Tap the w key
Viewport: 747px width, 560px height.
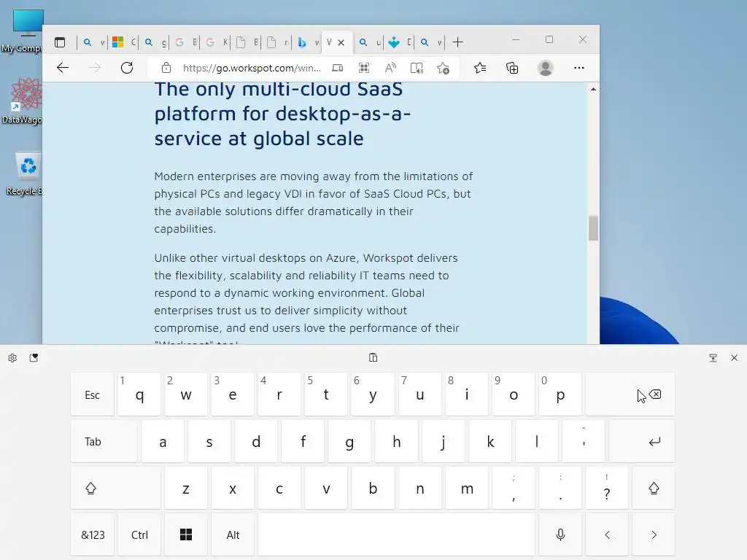(x=186, y=394)
